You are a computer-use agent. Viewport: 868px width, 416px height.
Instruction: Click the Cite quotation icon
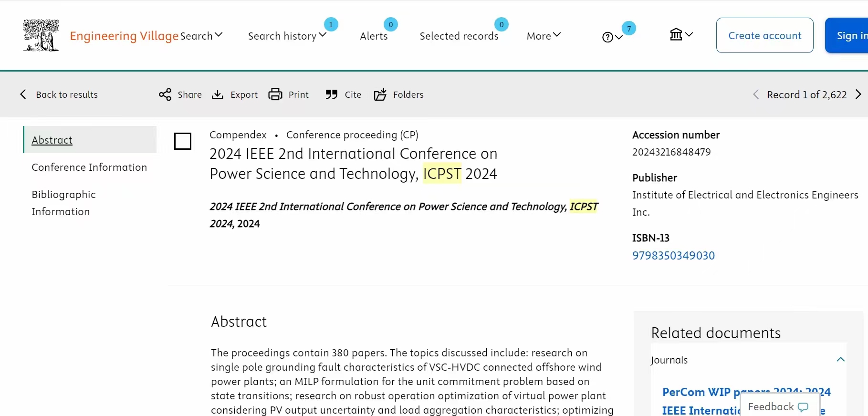(x=331, y=94)
